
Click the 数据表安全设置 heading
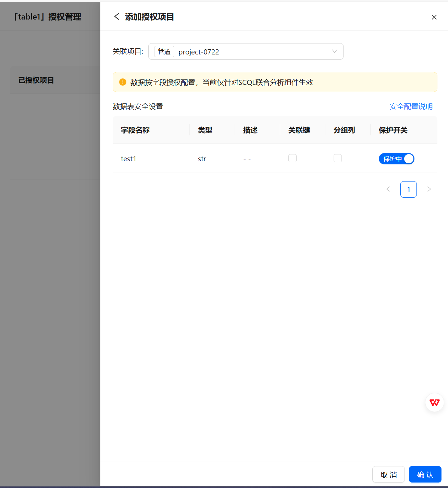coord(138,107)
